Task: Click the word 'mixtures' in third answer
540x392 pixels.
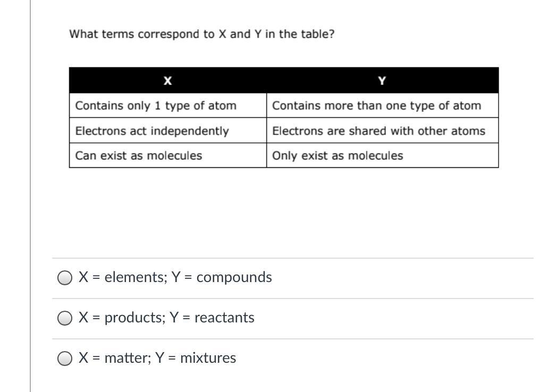Action: click(208, 358)
